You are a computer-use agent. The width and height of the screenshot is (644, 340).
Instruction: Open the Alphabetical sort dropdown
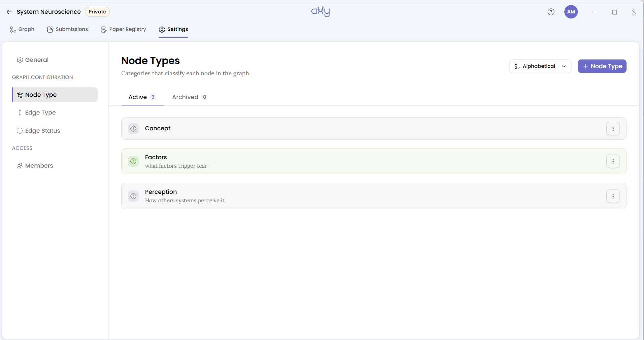tap(540, 66)
